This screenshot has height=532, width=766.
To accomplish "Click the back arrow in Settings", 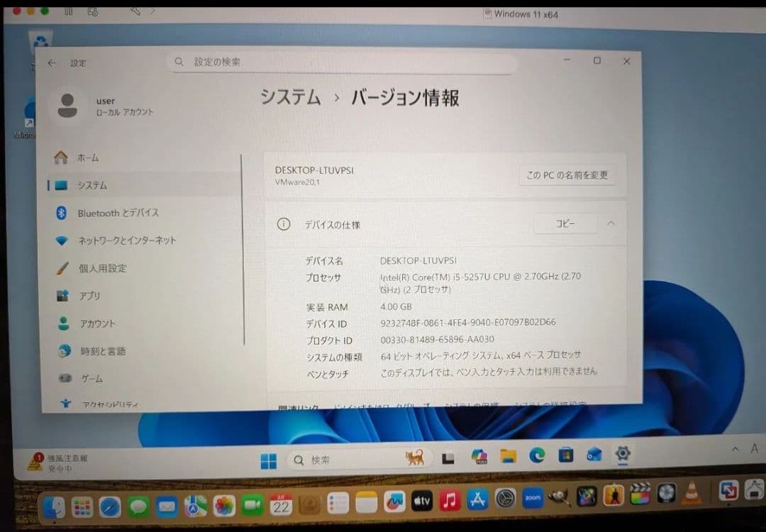I will 52,62.
